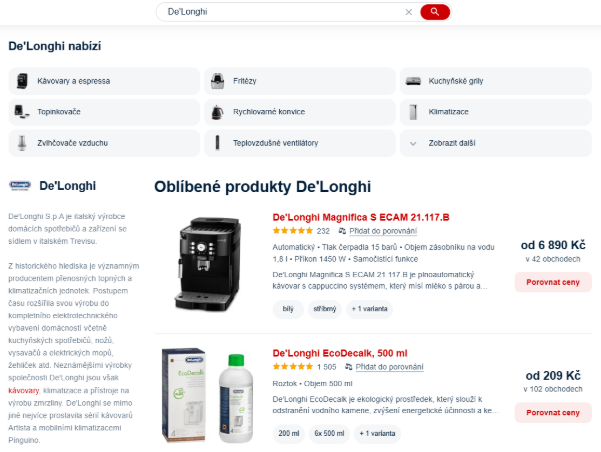The width and height of the screenshot is (601, 452).
Task: Compare prices for EcoDecalk 500 ml
Action: [x=553, y=413]
